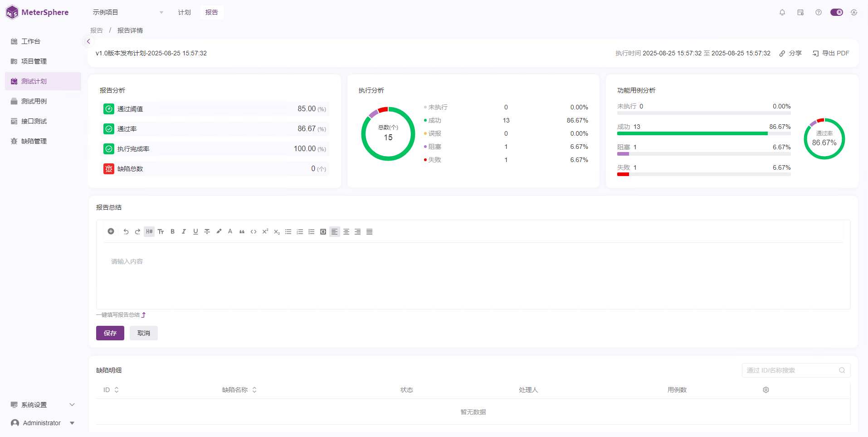This screenshot has height=437, width=868.
Task: Click 导出 PDF to export report
Action: 831,53
